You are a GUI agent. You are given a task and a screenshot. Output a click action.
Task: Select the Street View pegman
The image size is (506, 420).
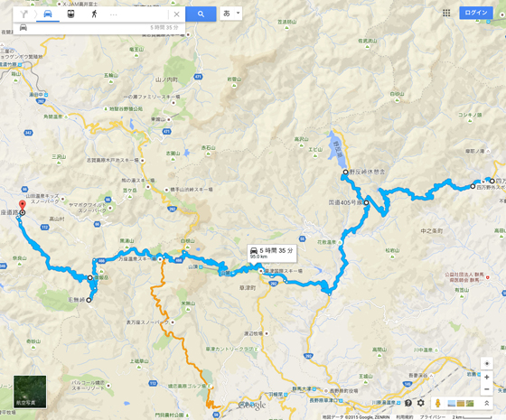click(438, 403)
